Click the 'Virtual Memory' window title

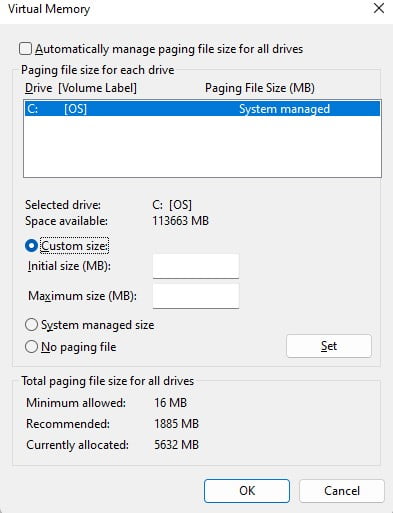pyautogui.click(x=49, y=9)
